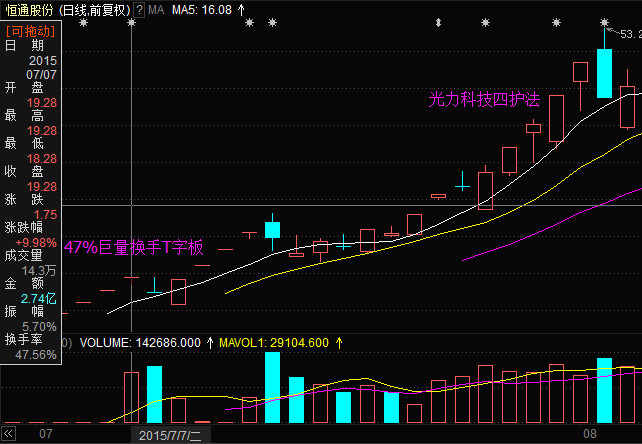Click the tallest cyan volume bar
This screenshot has width=642, height=444.
272,387
